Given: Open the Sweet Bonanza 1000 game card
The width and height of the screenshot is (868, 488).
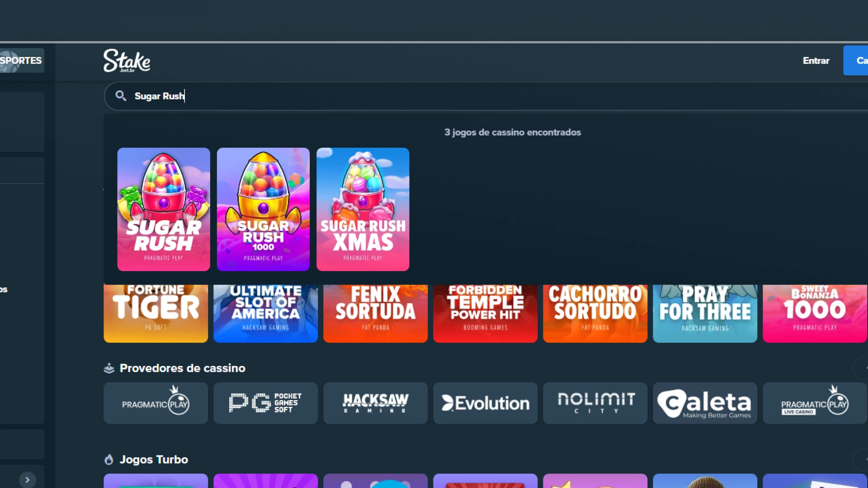Looking at the screenshot, I should (815, 314).
